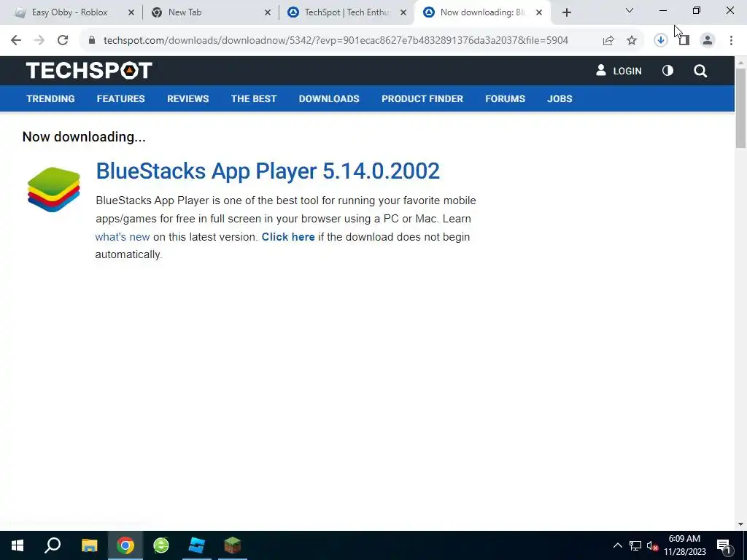Viewport: 747px width, 560px height.
Task: Open the REVIEWS menu
Action: pos(187,98)
